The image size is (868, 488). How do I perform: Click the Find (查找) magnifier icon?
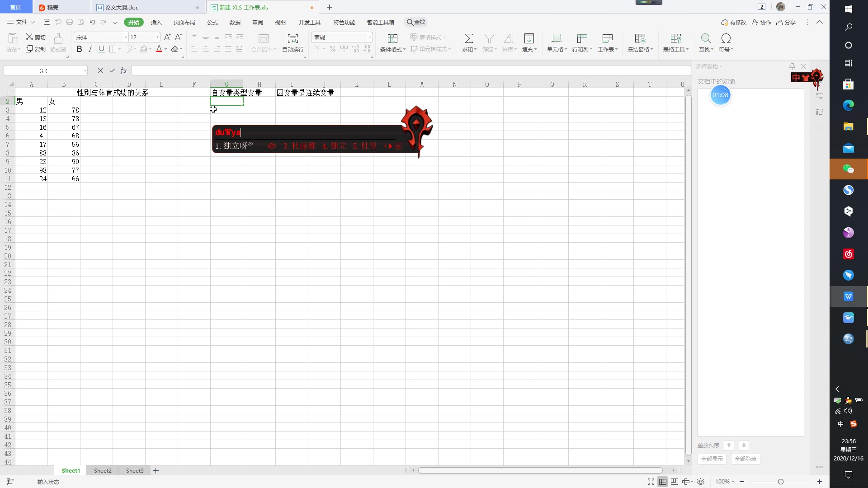pyautogui.click(x=705, y=39)
